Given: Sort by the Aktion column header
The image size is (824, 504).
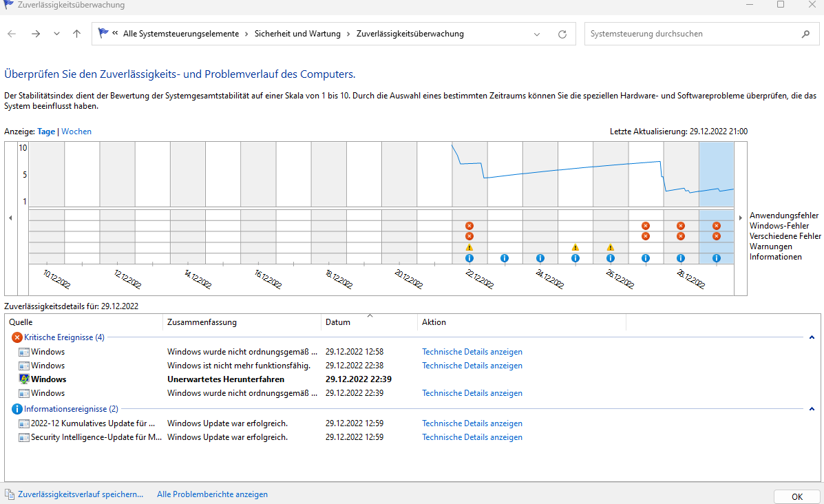Looking at the screenshot, I should pyautogui.click(x=521, y=322).
